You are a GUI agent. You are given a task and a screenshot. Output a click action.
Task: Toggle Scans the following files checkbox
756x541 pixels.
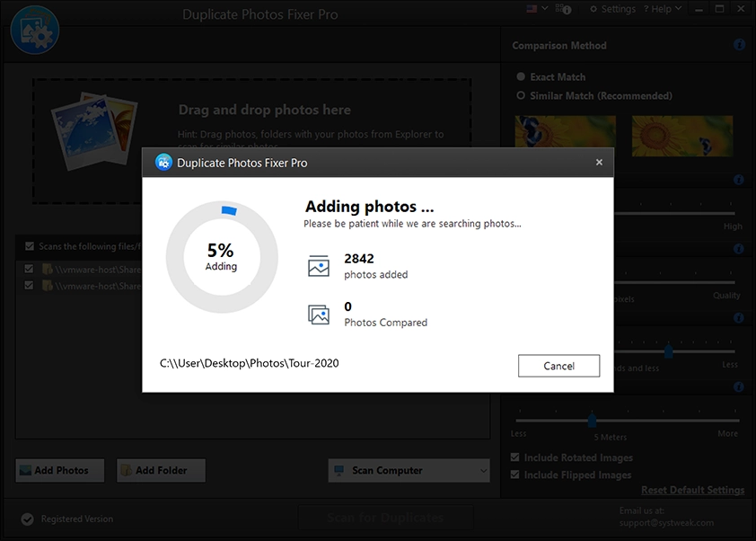(30, 246)
